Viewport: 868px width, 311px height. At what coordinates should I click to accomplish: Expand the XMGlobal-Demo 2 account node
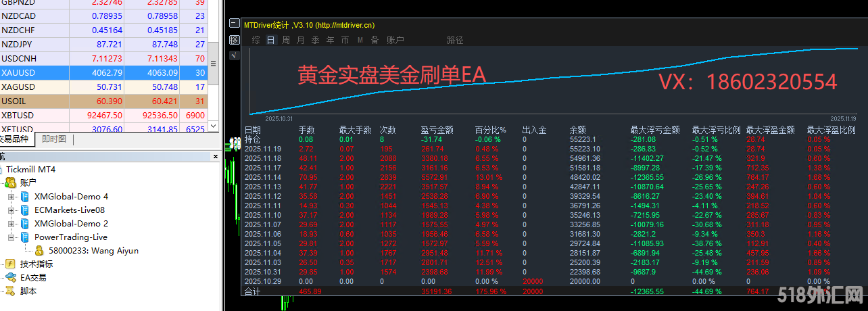pos(11,224)
